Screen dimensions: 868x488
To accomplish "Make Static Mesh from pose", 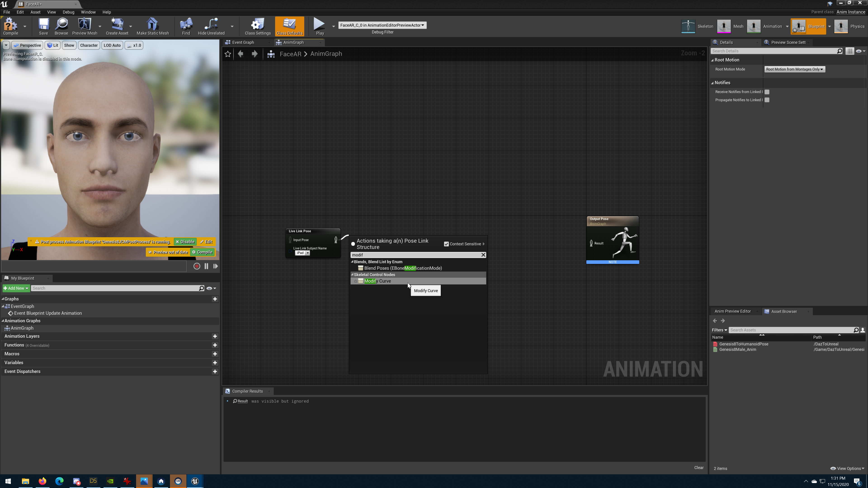I will [x=153, y=26].
